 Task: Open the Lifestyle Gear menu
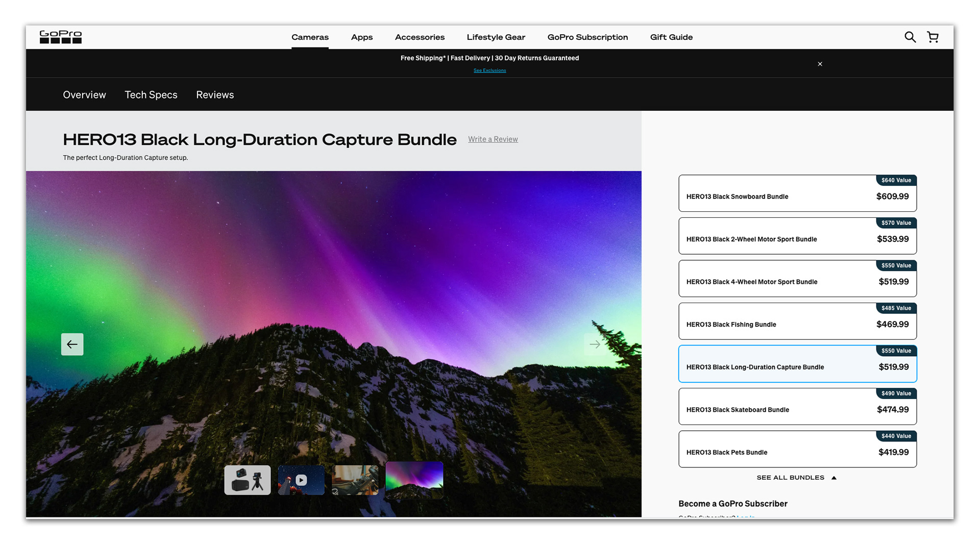[x=496, y=37]
